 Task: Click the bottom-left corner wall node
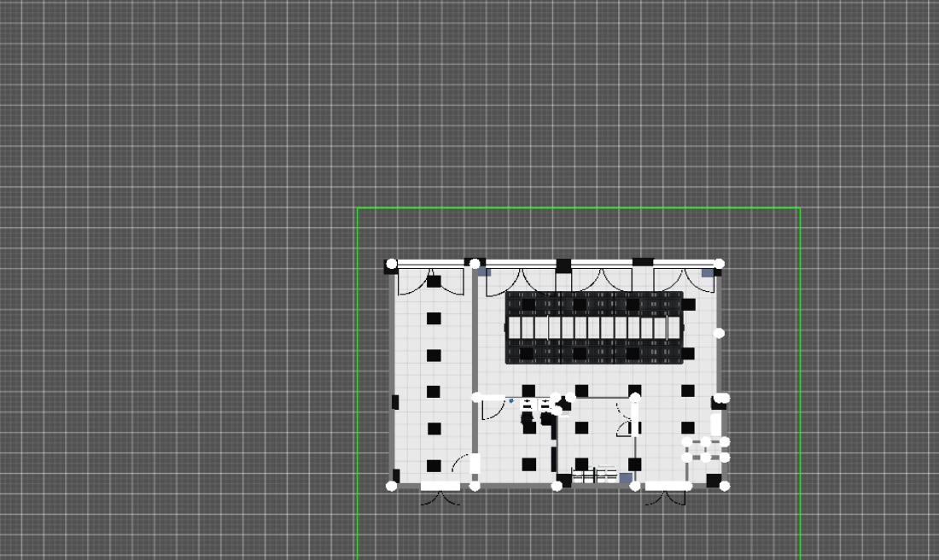click(x=392, y=486)
